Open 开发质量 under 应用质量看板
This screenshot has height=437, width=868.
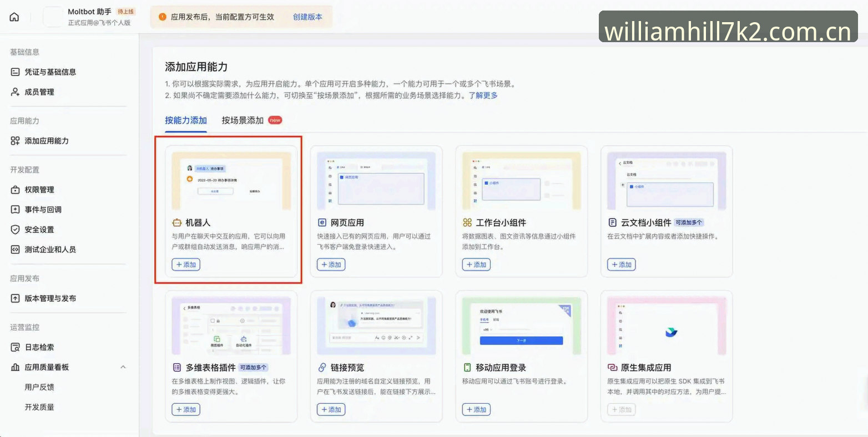pyautogui.click(x=39, y=407)
